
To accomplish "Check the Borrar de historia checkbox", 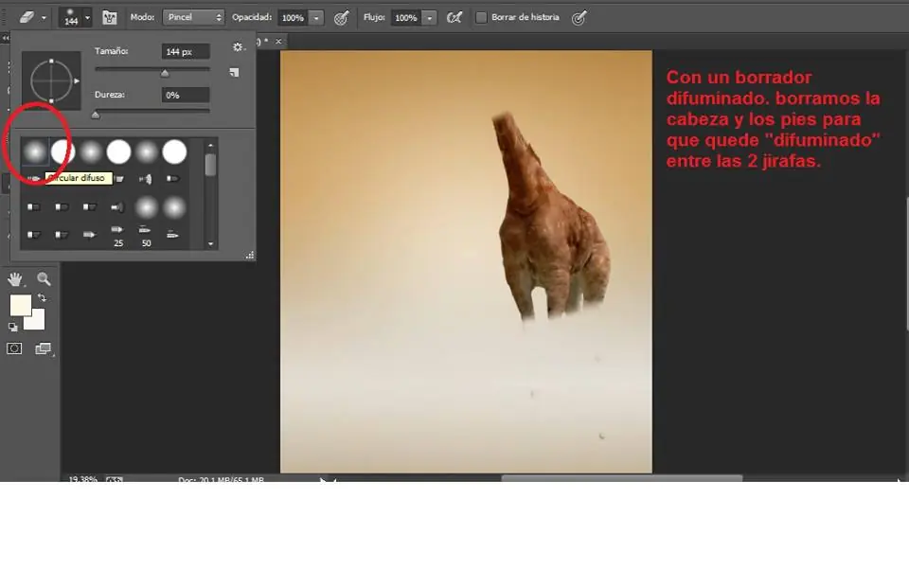I will click(481, 17).
